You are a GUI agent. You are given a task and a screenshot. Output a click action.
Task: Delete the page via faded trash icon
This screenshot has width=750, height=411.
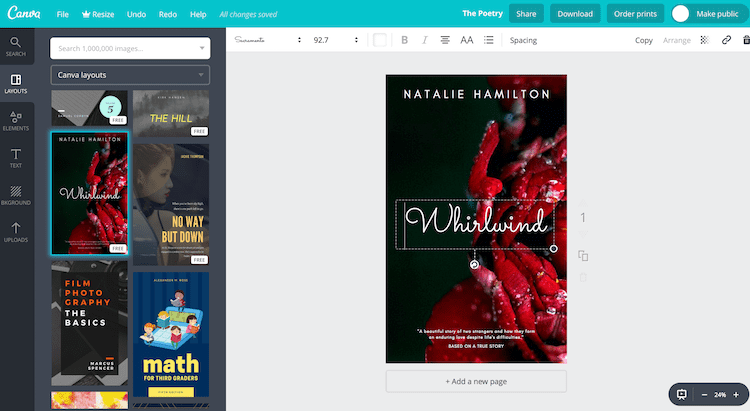pos(583,277)
